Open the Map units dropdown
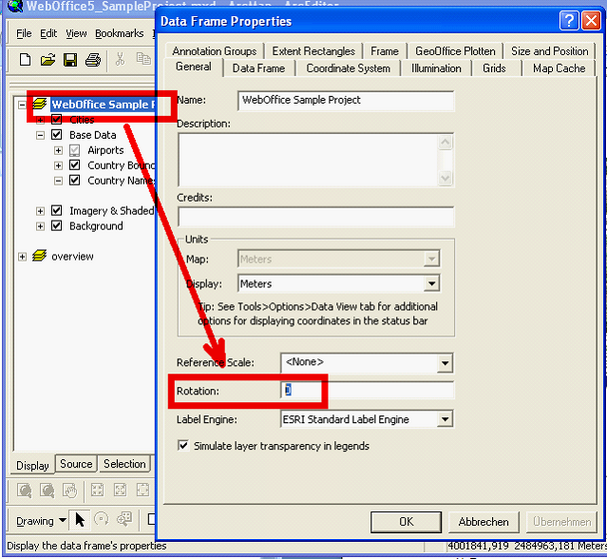 [x=432, y=259]
